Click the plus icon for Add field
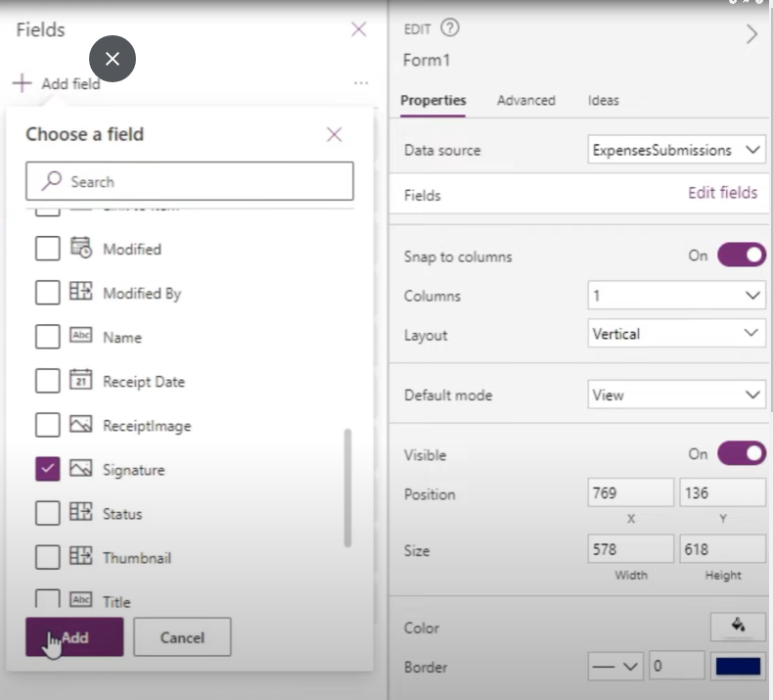Screen dimensions: 773x700 [23, 83]
